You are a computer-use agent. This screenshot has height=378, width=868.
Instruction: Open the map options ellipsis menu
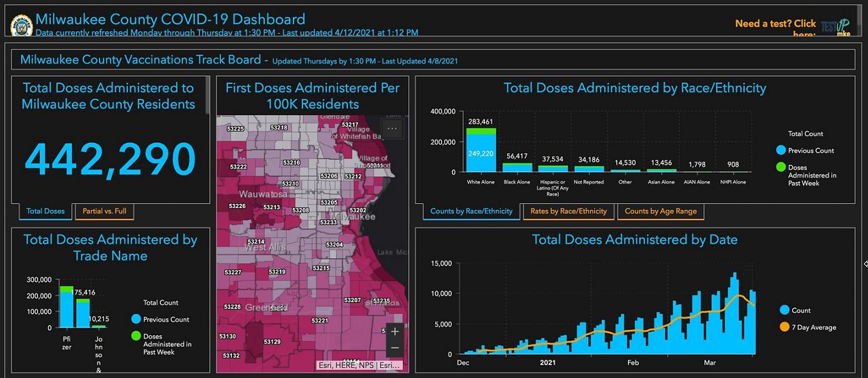(393, 127)
